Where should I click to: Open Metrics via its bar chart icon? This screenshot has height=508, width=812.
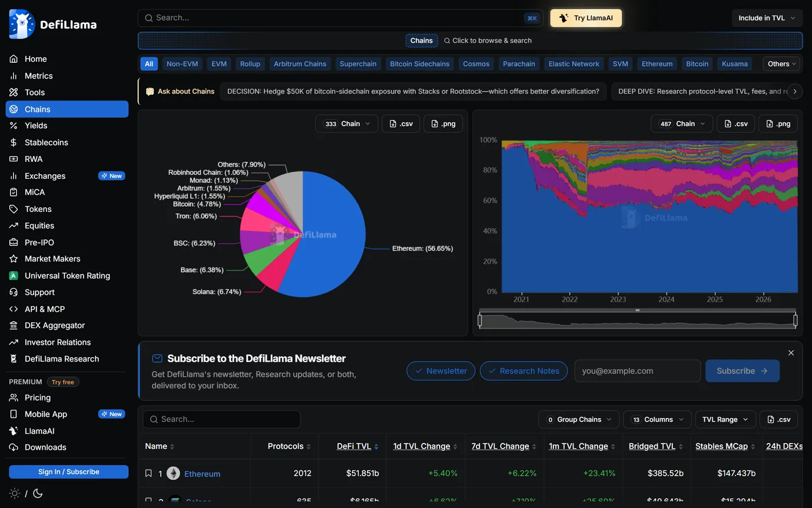[x=13, y=76]
